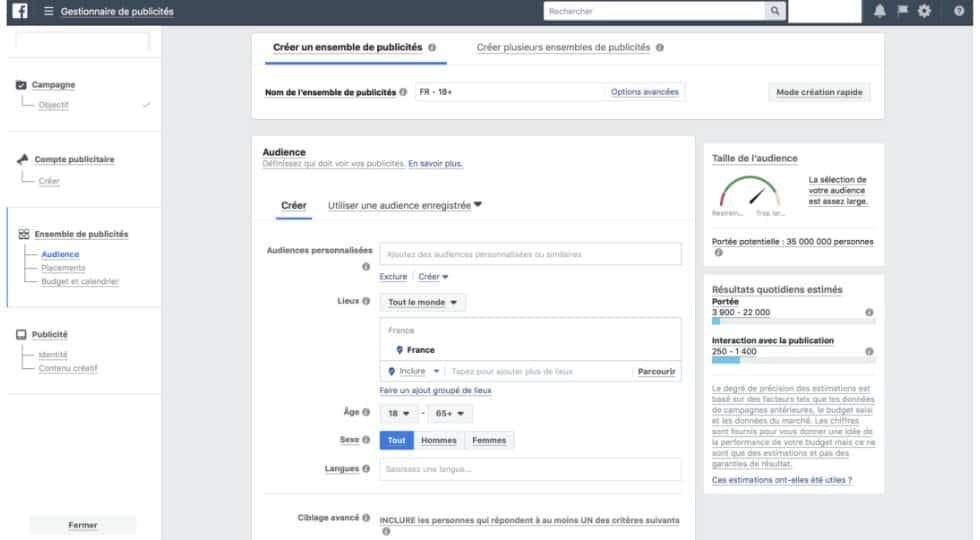Click the search magnifier button
This screenshot has height=540, width=980.
point(775,11)
